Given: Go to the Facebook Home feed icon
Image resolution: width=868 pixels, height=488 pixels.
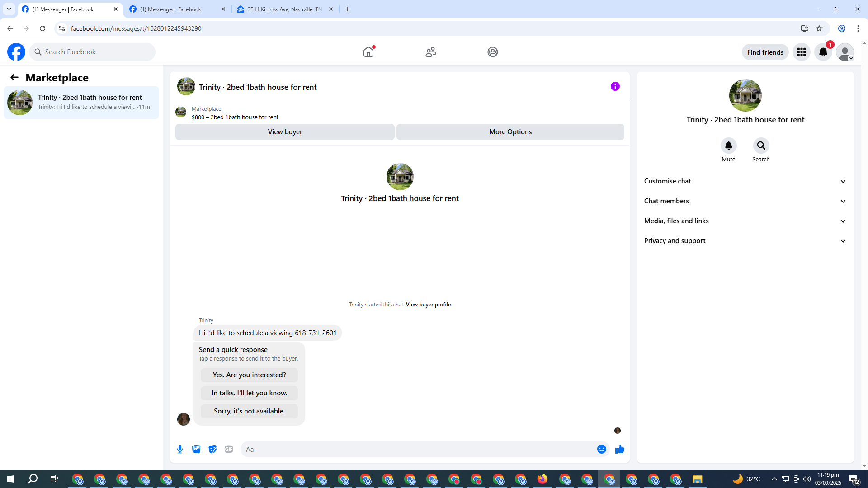Looking at the screenshot, I should coord(368,52).
